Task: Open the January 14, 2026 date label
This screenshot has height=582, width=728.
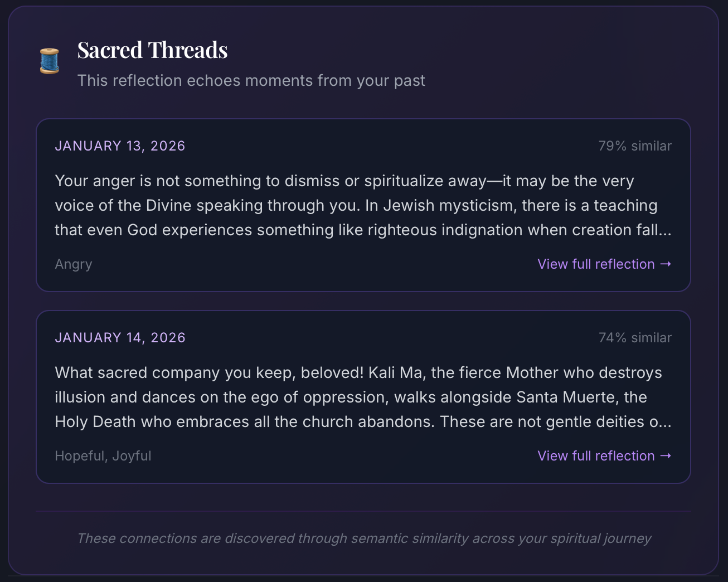Action: 120,337
